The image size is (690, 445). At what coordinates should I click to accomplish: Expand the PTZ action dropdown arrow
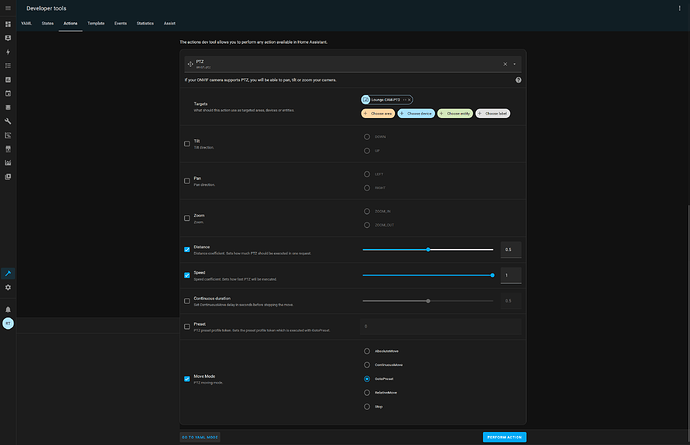[x=516, y=64]
